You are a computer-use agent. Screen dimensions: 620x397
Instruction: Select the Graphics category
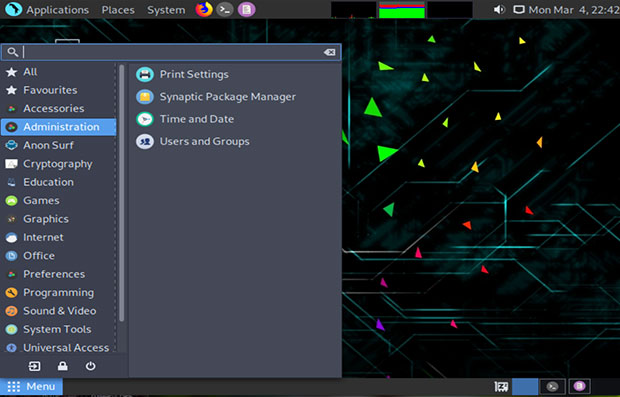[59, 219]
